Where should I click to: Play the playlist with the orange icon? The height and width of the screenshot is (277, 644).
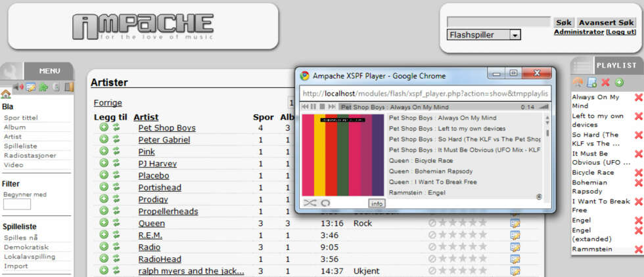(x=578, y=83)
